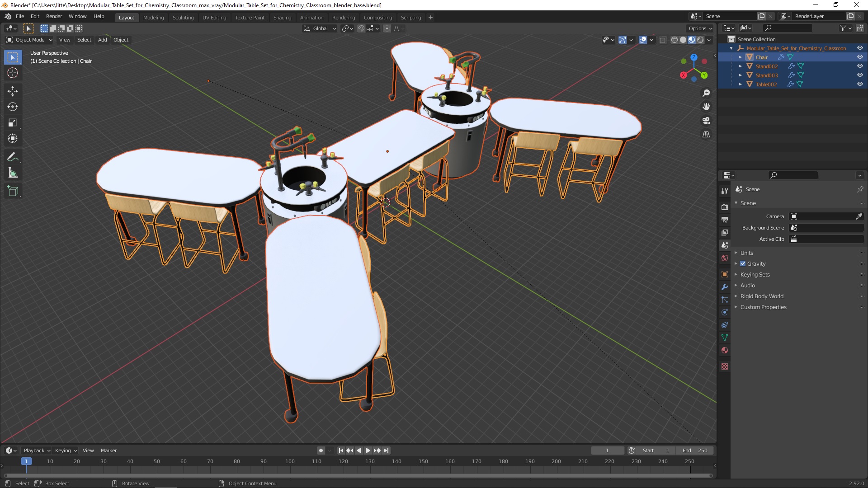Open Object Constraint properties tab

(x=725, y=325)
